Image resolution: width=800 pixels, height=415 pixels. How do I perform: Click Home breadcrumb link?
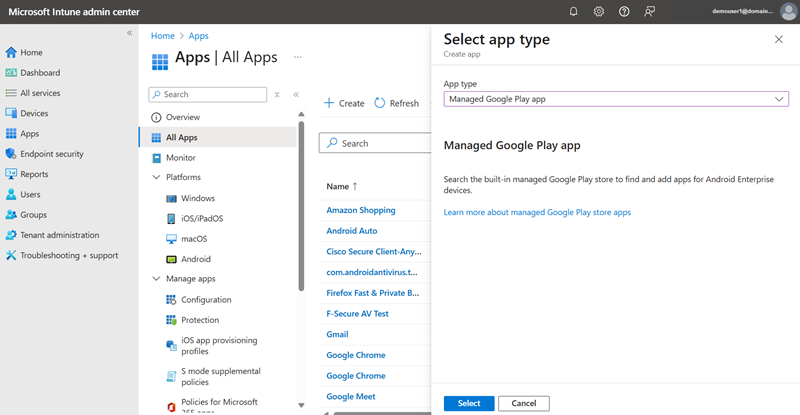coord(163,36)
